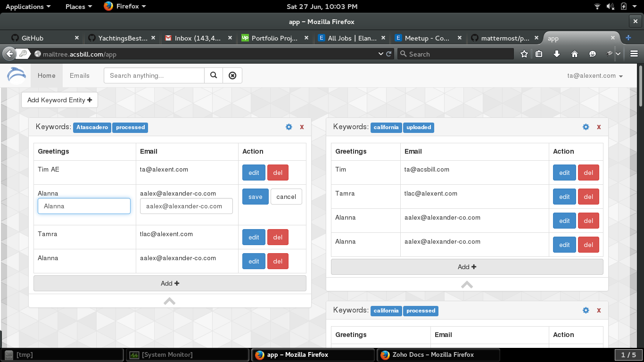The image size is (644, 362).
Task: Collapse the california uploaded panel chevron
Action: click(x=467, y=285)
